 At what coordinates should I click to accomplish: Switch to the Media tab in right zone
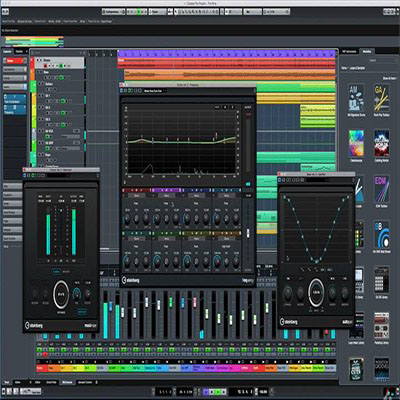coord(367,51)
